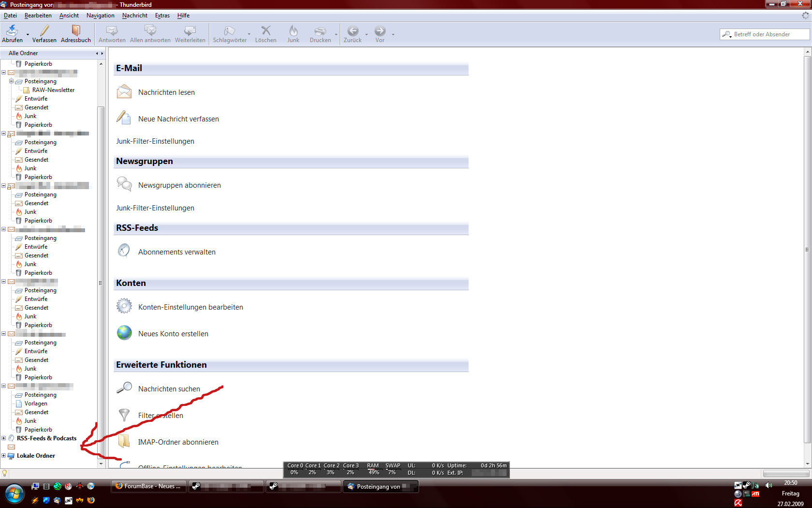
Task: Click the Vor forward arrow icon
Action: point(380,30)
